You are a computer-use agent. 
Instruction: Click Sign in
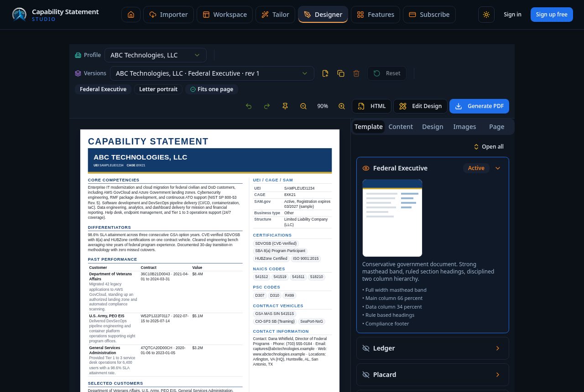(x=512, y=15)
